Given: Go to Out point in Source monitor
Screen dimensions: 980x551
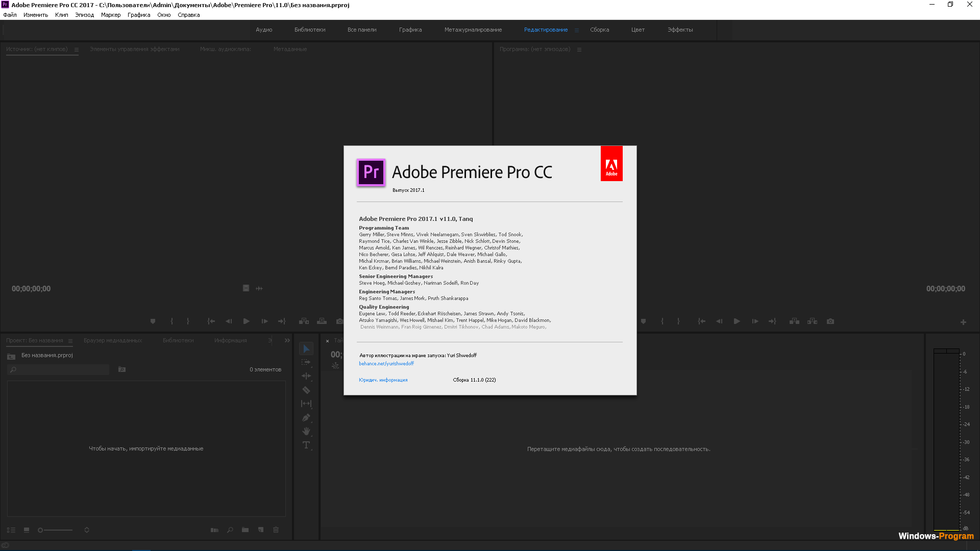Looking at the screenshot, I should 282,321.
